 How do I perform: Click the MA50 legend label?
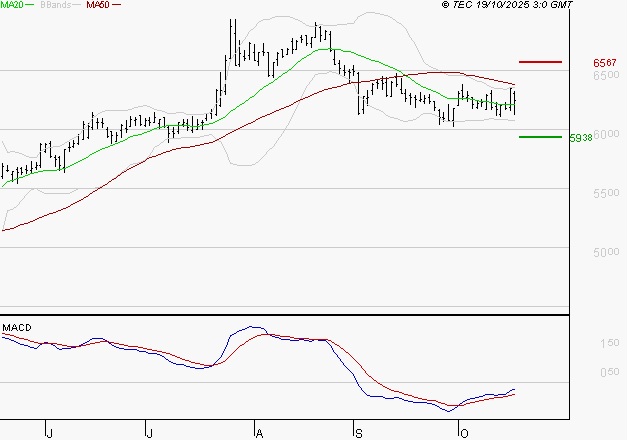98,5
